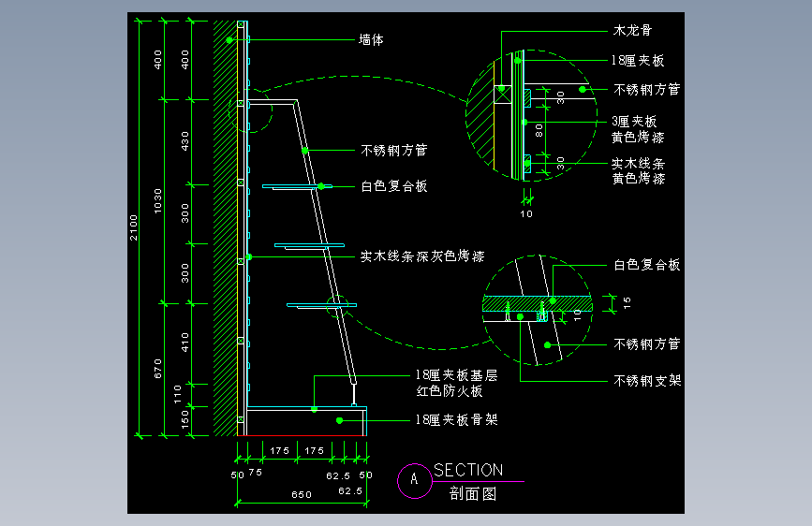Screen dimensions: 812x526
Task: Click the 1030 vertical dimension
Action: coord(158,201)
